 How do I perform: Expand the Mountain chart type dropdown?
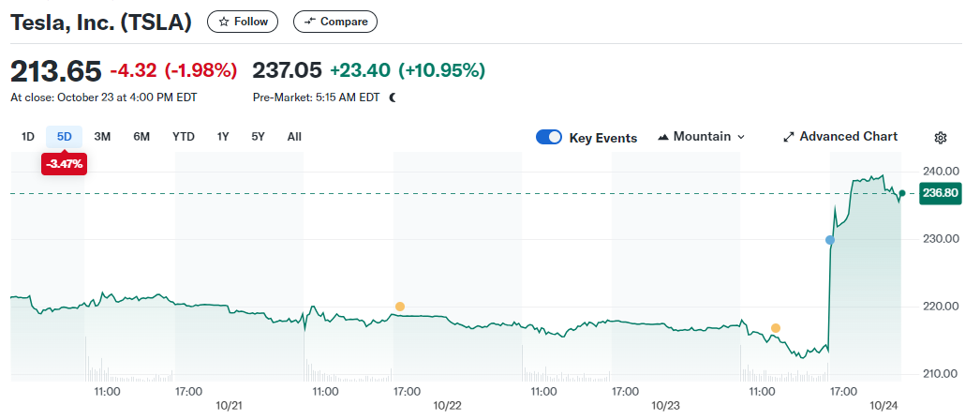click(x=702, y=137)
